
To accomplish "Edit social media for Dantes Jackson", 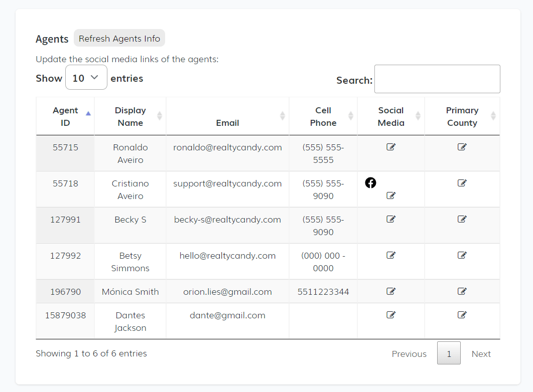I will pyautogui.click(x=391, y=315).
